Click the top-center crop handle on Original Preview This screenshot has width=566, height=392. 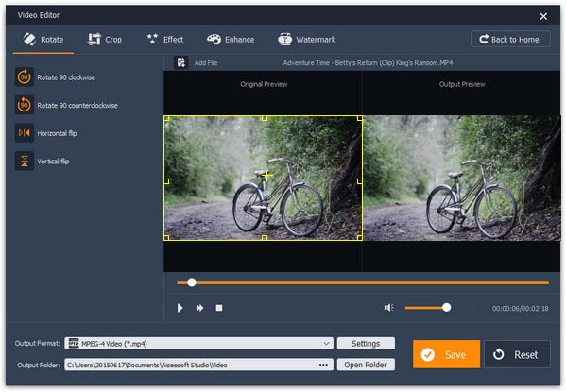(265, 118)
